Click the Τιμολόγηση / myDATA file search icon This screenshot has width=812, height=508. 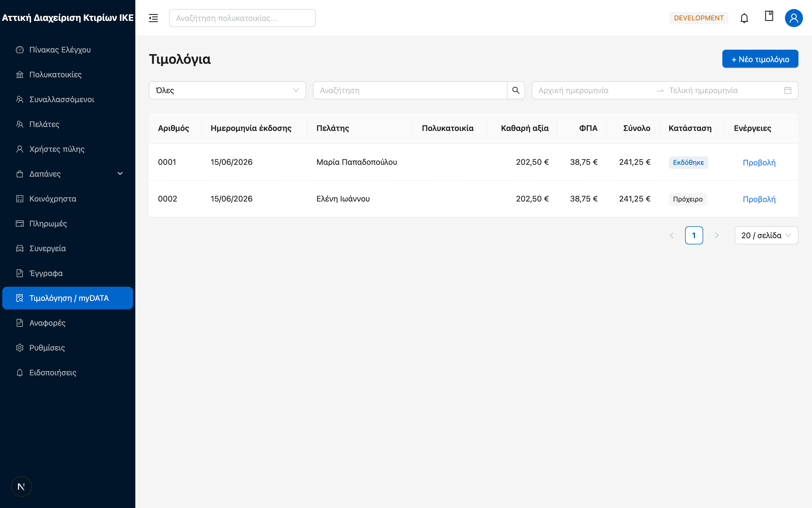point(20,298)
